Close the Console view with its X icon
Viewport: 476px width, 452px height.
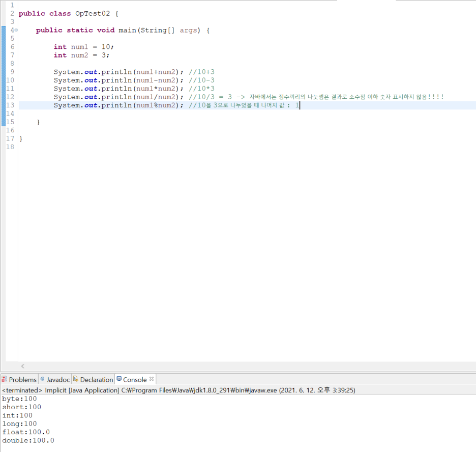point(152,379)
